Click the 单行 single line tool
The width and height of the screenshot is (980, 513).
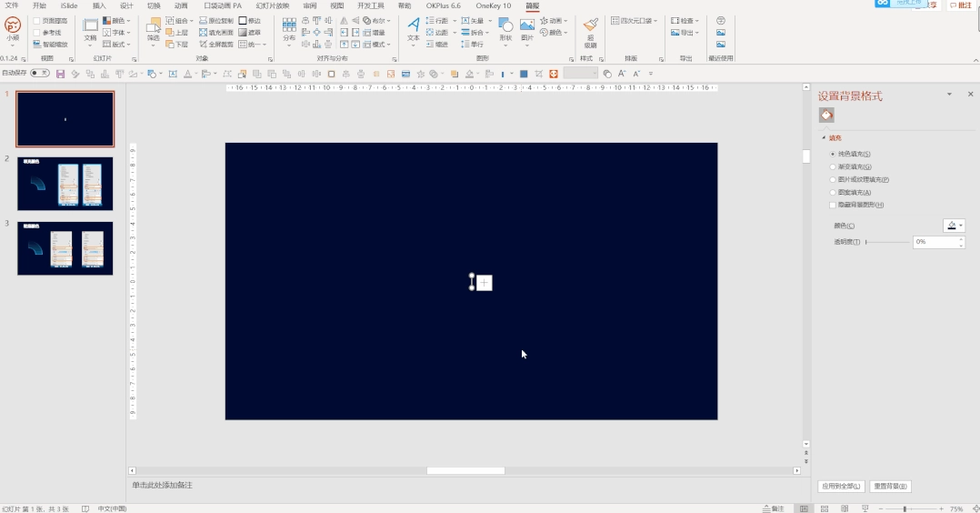tap(473, 45)
